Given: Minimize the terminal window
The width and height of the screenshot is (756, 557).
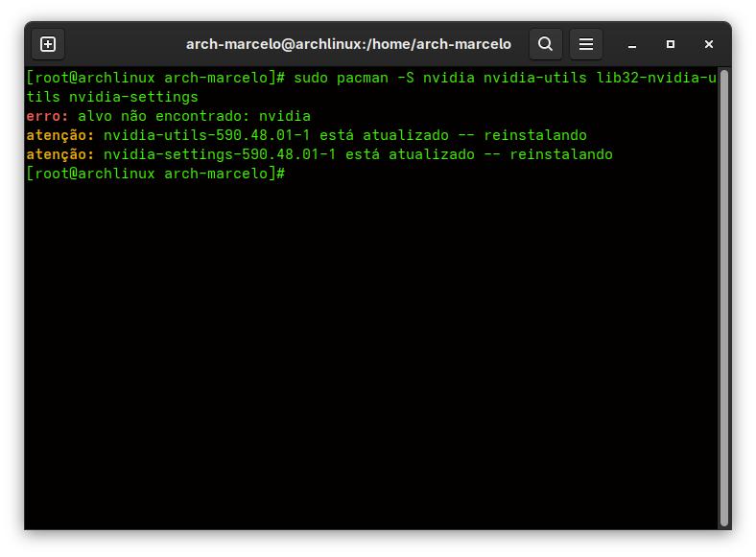Looking at the screenshot, I should (632, 44).
